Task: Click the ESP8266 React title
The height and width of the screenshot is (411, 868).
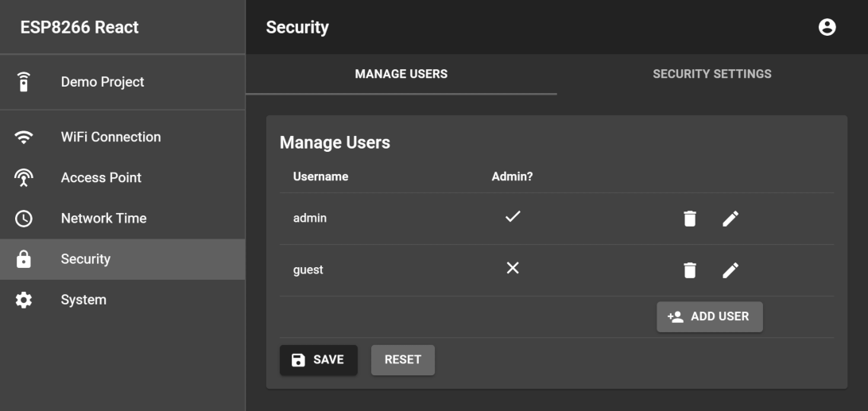Action: click(x=79, y=27)
